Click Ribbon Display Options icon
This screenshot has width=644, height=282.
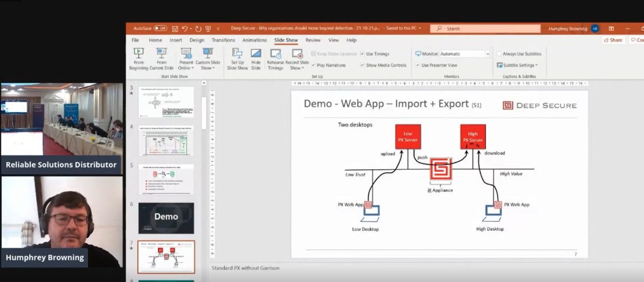[x=611, y=29]
